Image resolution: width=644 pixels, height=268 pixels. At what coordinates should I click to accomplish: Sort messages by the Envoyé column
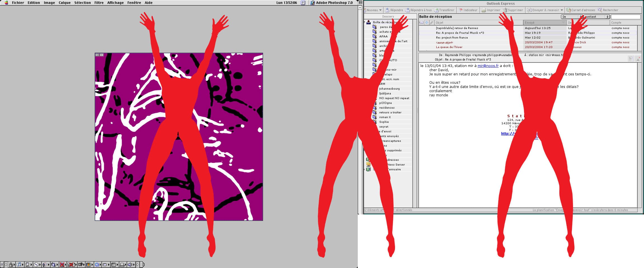[545, 23]
